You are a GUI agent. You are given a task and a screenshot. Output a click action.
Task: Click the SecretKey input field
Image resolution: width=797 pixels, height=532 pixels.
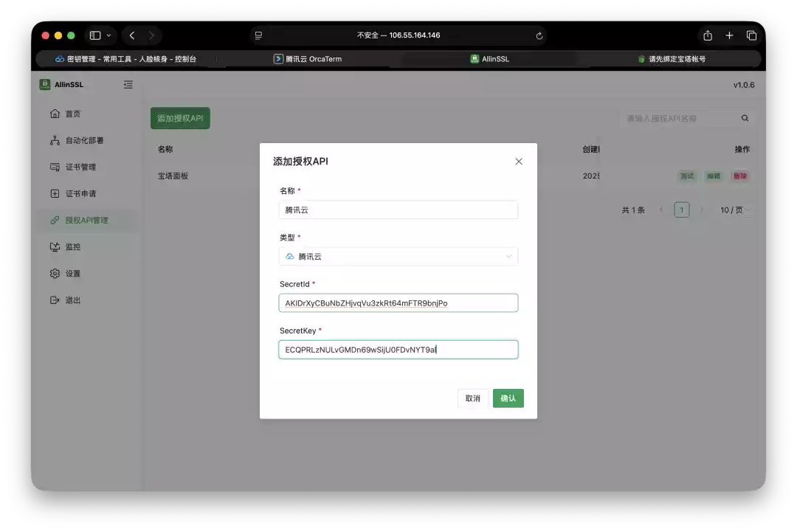[398, 348]
